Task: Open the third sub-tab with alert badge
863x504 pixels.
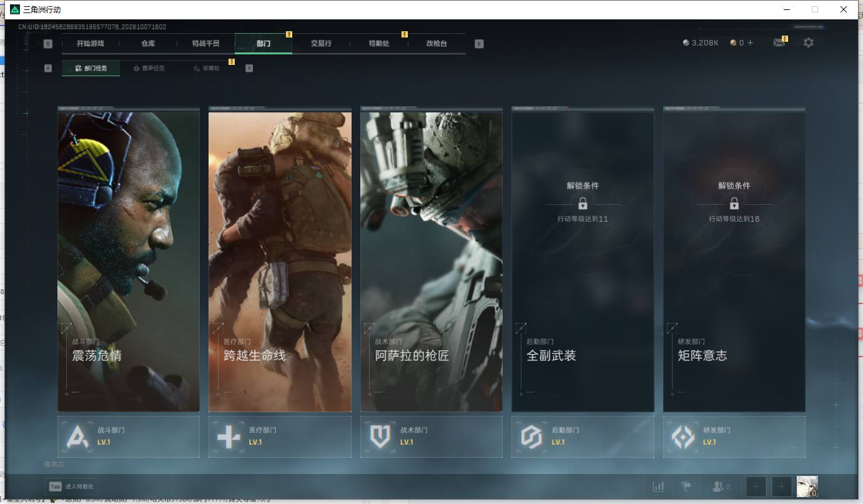Action: pos(207,68)
